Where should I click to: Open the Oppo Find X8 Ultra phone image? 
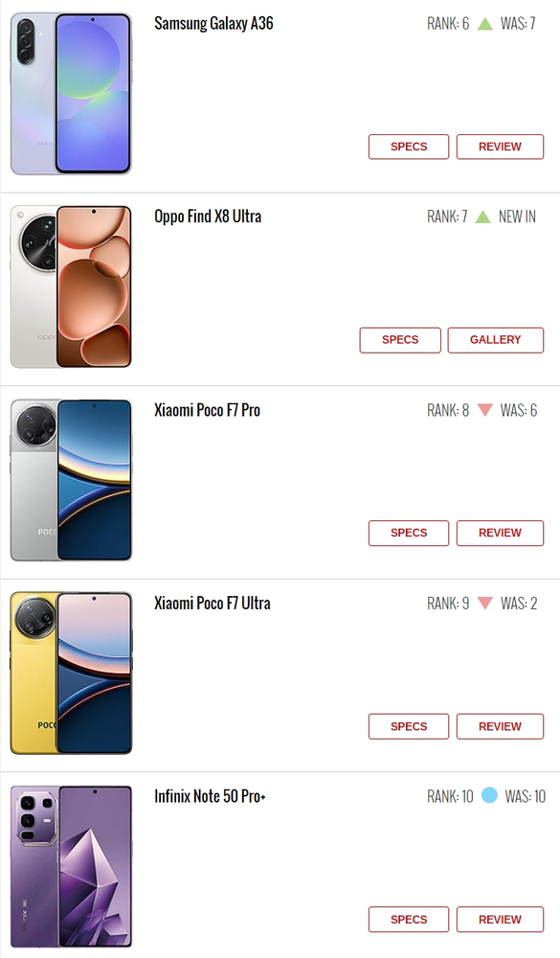pos(71,286)
